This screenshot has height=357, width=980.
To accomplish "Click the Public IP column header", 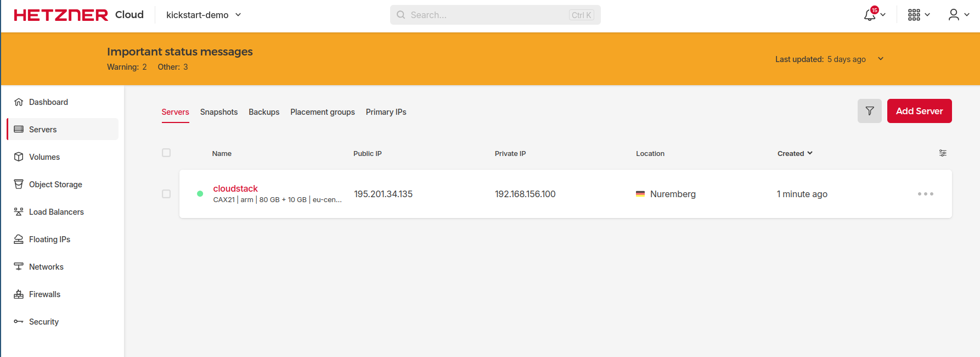I will coord(368,154).
